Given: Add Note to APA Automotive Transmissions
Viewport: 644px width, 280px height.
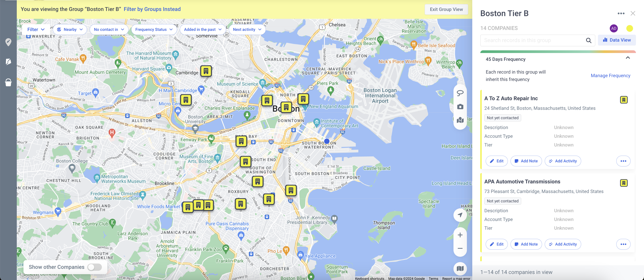Looking at the screenshot, I should [526, 244].
